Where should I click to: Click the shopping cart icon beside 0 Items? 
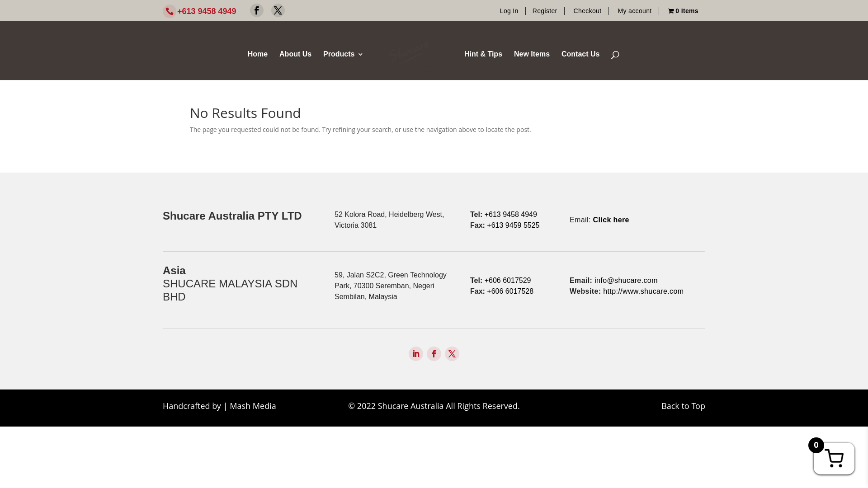tap(671, 11)
